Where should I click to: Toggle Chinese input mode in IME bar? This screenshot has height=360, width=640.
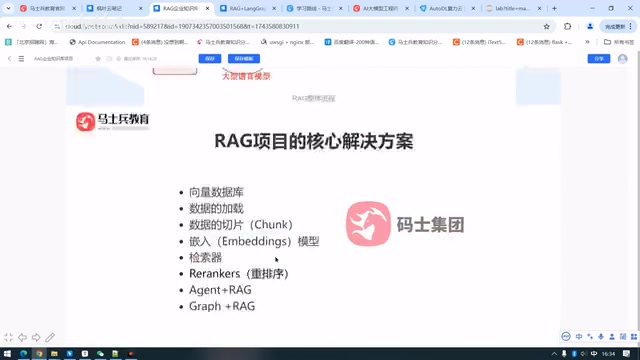click(579, 337)
